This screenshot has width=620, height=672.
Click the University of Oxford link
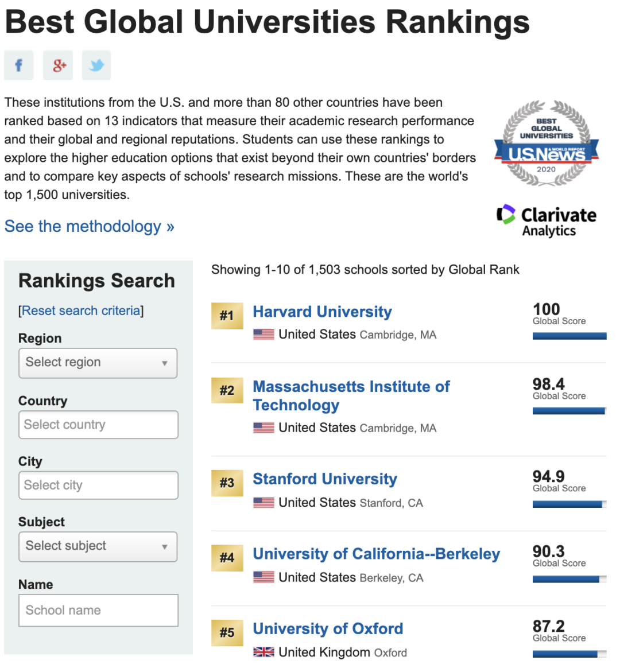tap(328, 629)
